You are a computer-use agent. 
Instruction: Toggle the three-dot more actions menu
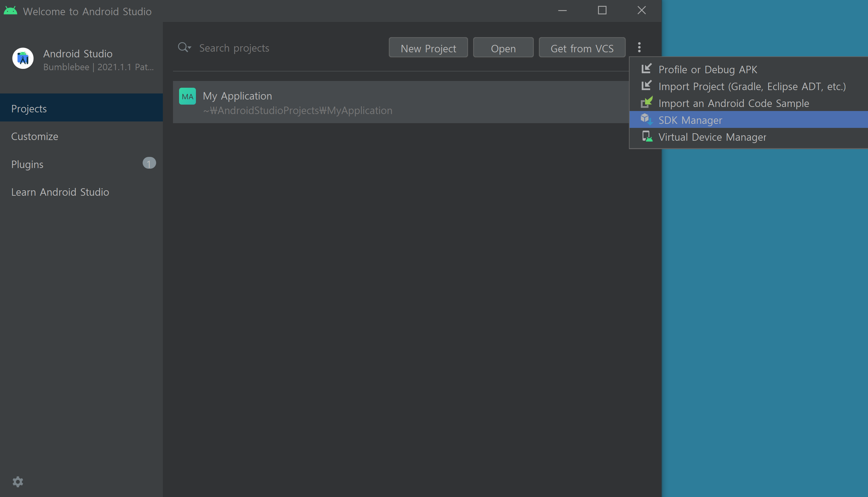(639, 47)
